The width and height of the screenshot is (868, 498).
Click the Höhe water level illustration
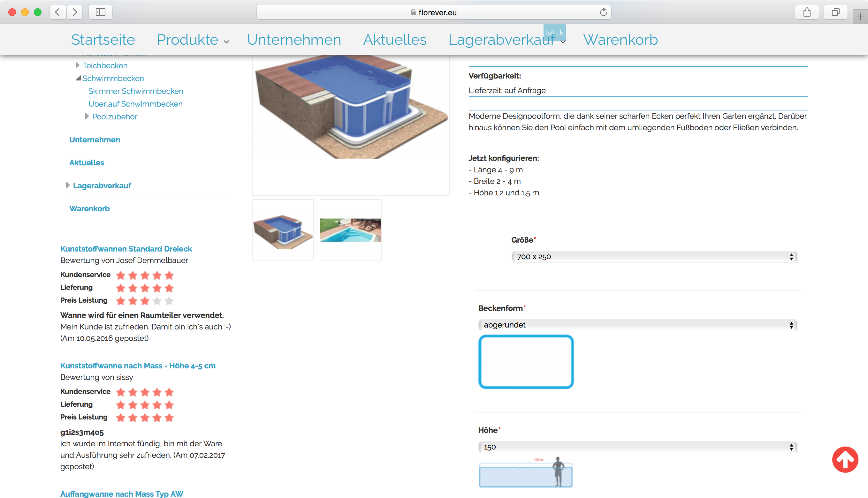tap(526, 472)
